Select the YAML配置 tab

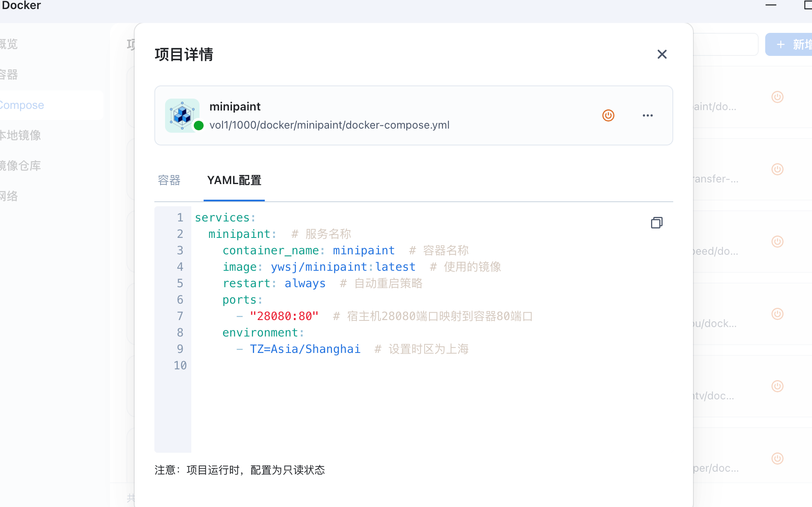click(234, 180)
